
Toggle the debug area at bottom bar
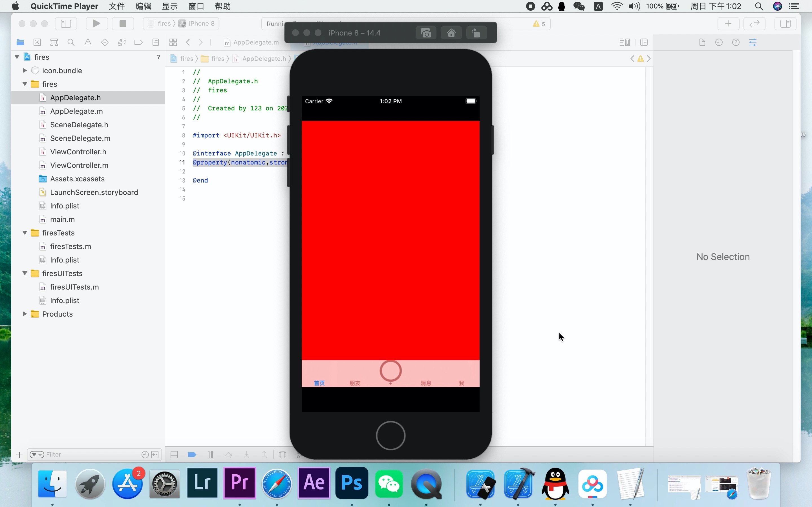174,455
